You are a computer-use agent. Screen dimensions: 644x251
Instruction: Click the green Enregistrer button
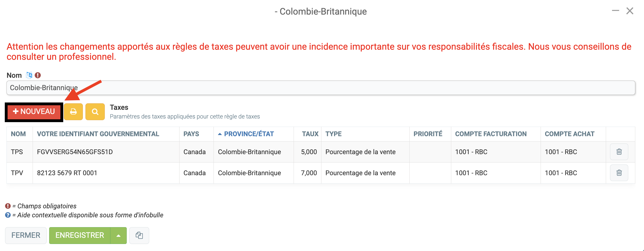click(80, 235)
